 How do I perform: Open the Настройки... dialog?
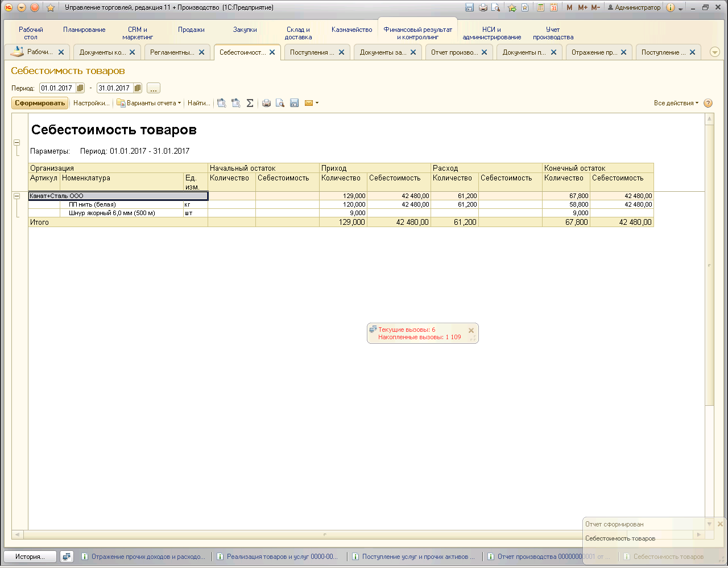(91, 103)
